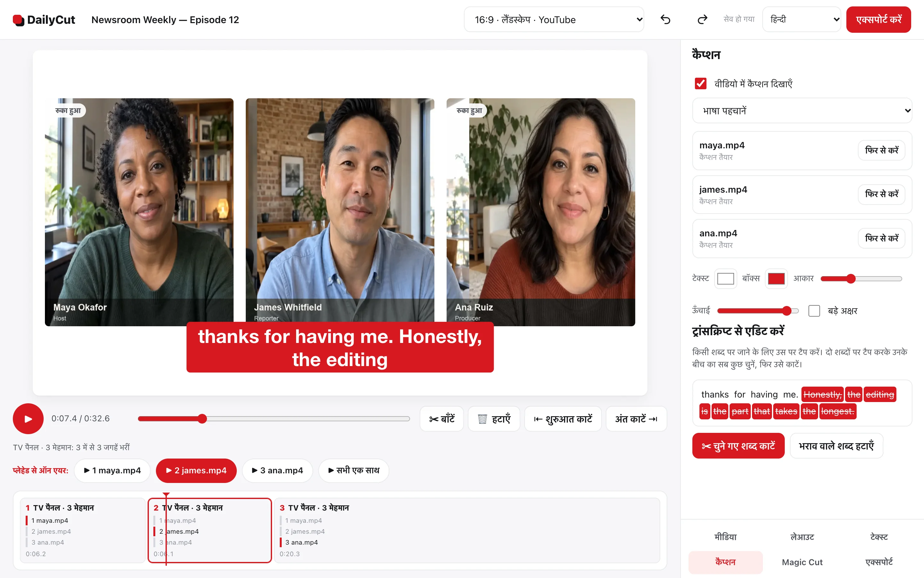
Task: Adjust the ऊँचाई height slider
Action: click(758, 311)
